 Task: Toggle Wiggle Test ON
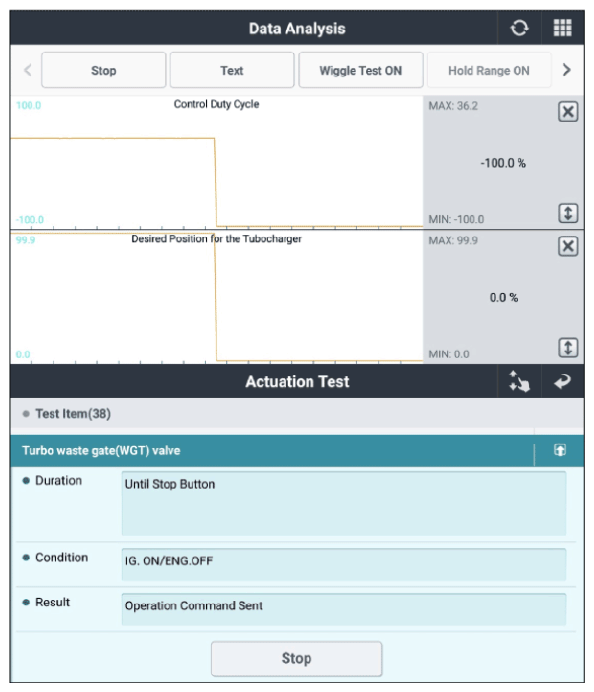(x=361, y=71)
